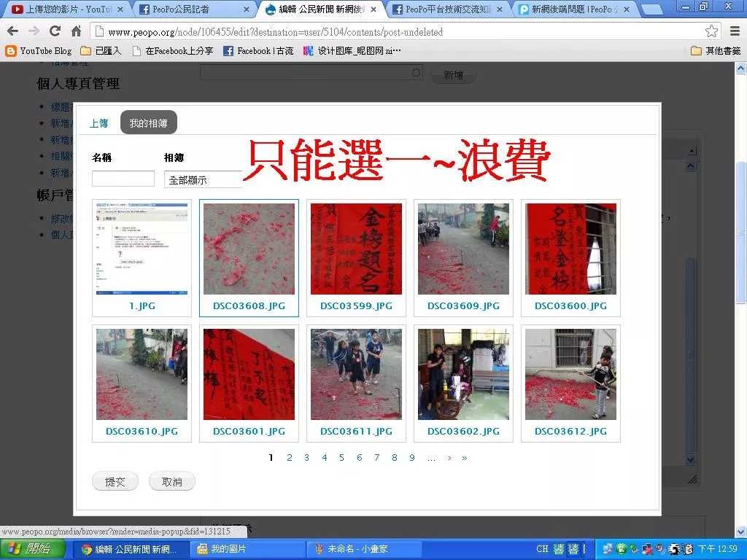
Task: Open the 已匯入 bookmarks folder
Action: 101,50
